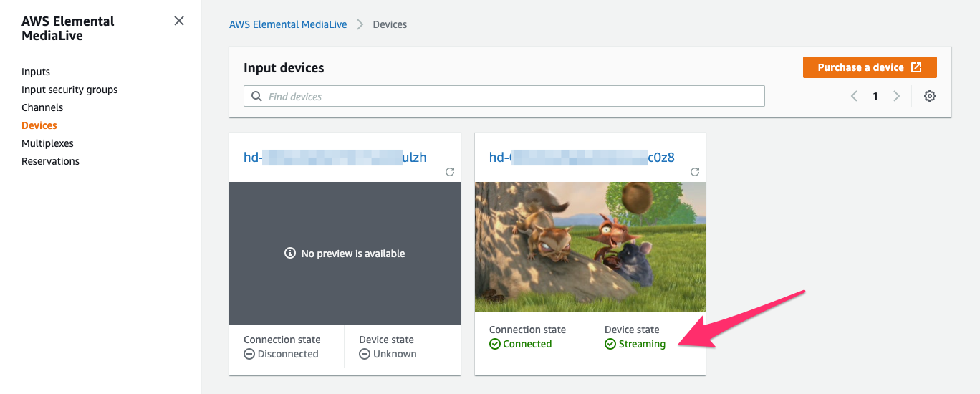Open the device link ending in c0z8
The image size is (980, 394).
tap(581, 157)
